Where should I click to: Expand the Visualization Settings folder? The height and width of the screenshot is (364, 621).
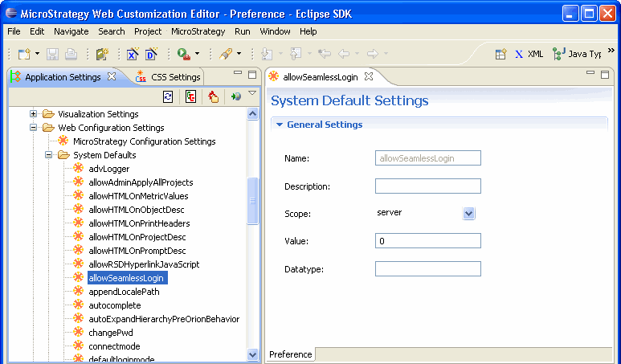coord(33,114)
